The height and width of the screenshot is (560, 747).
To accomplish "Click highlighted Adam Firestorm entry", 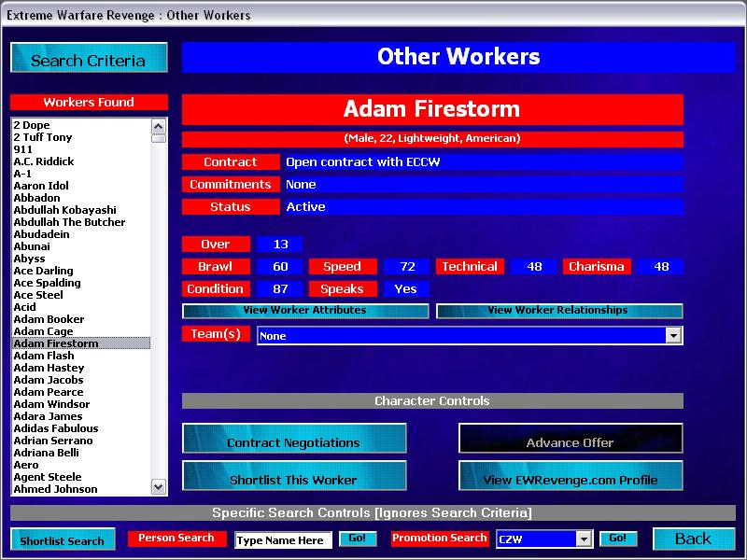I will (x=81, y=343).
